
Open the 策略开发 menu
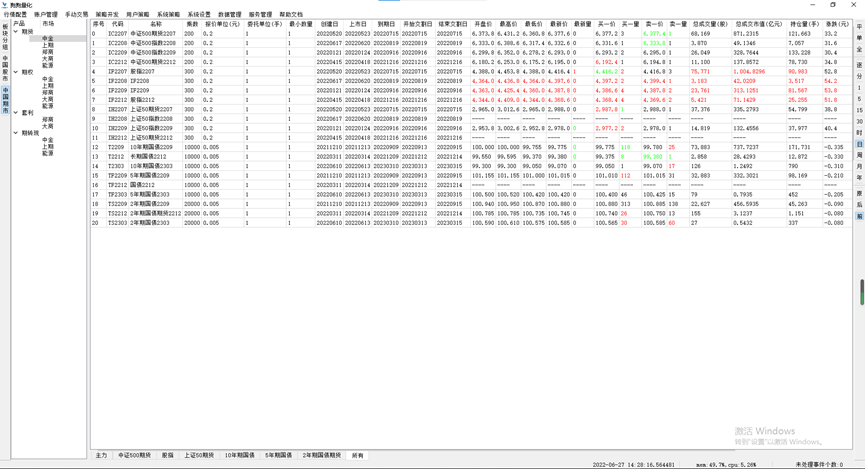107,15
